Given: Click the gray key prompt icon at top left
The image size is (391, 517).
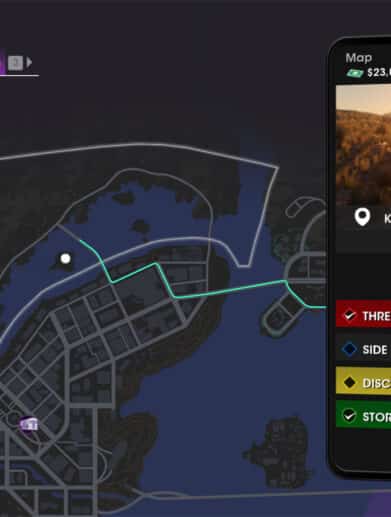Looking at the screenshot, I should coord(15,62).
